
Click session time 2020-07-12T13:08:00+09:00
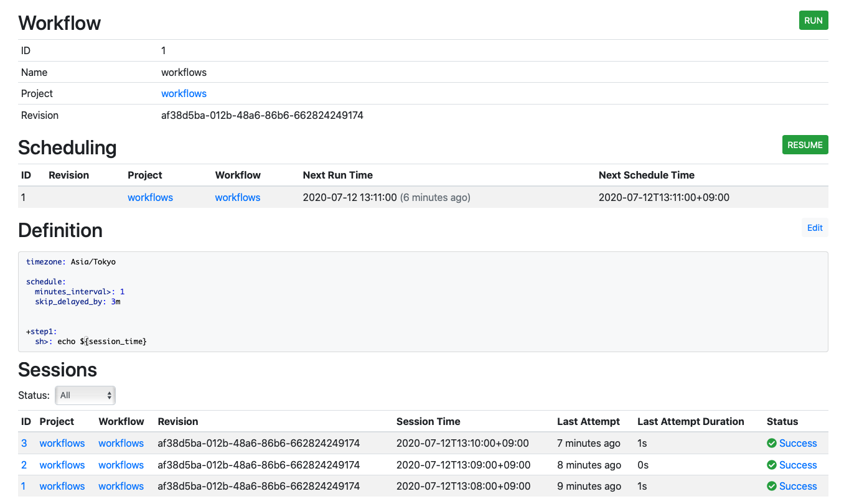[x=462, y=486]
